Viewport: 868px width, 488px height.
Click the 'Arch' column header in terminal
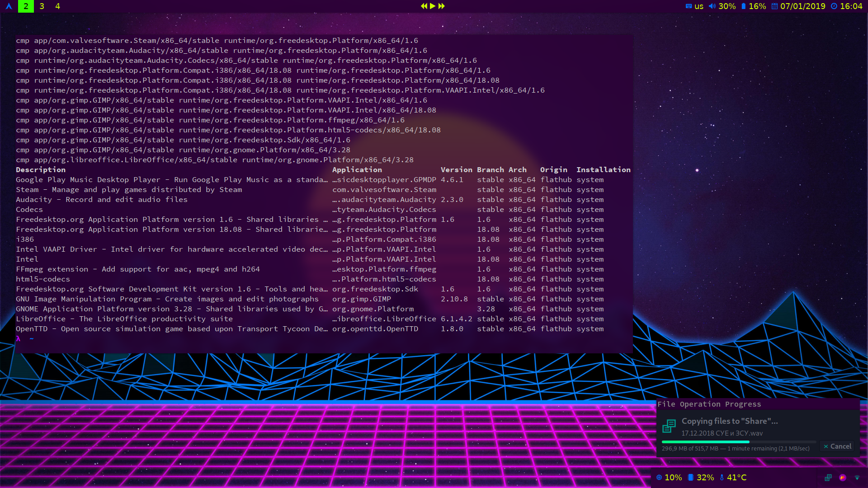[x=518, y=170]
